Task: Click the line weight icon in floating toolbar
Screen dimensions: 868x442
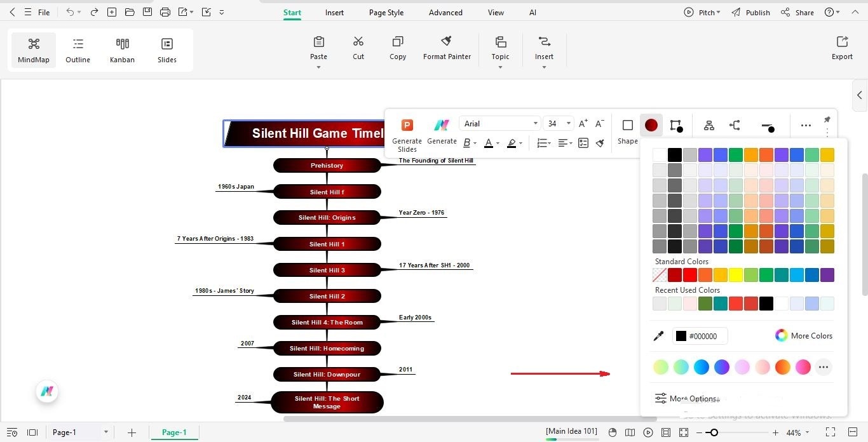Action: (768, 127)
